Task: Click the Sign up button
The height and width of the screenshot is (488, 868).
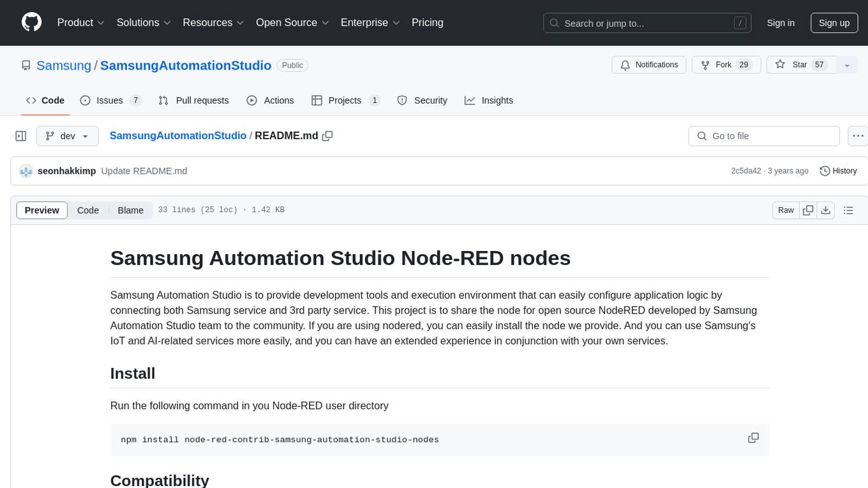Action: pos(834,23)
